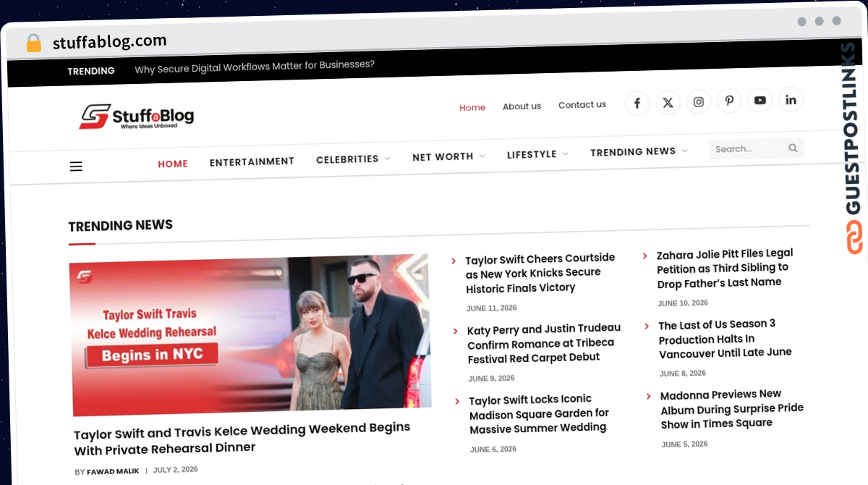Open Wedding Weekend Begins article headline
The width and height of the screenshot is (868, 485).
pyautogui.click(x=242, y=439)
